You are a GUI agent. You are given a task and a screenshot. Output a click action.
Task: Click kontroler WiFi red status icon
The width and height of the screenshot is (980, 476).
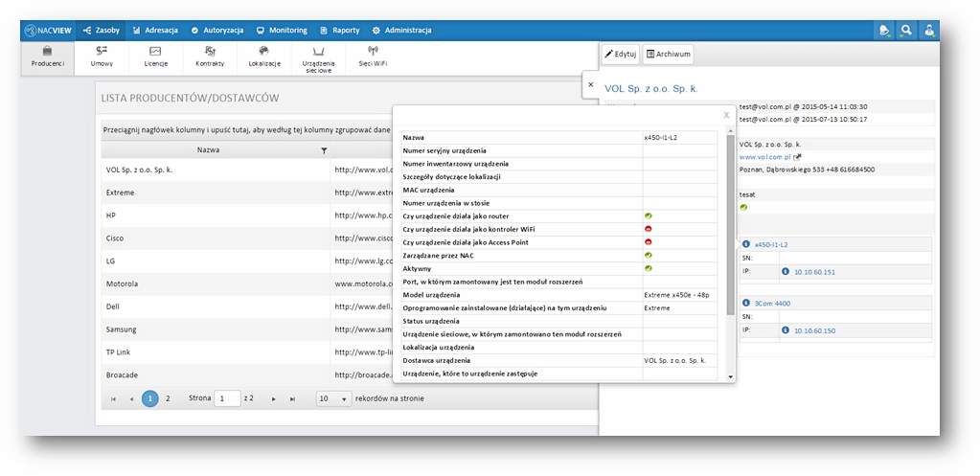point(649,229)
